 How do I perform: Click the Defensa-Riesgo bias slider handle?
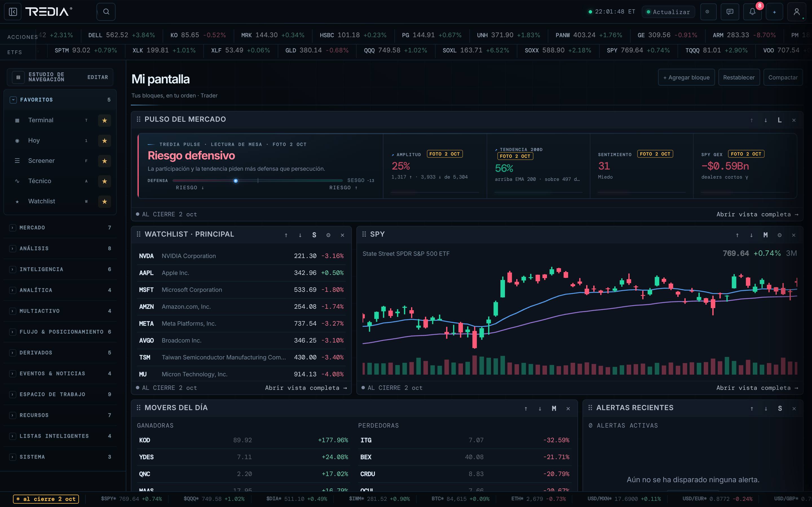235,181
